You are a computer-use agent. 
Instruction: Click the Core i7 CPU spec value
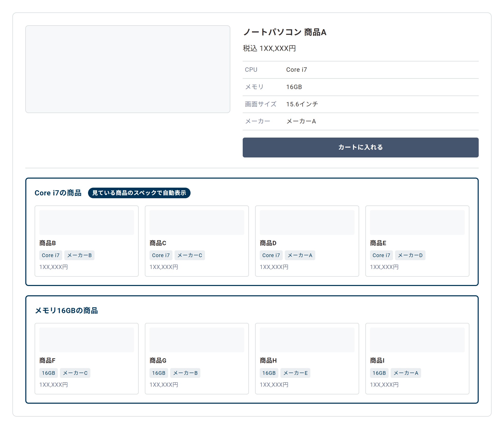296,70
